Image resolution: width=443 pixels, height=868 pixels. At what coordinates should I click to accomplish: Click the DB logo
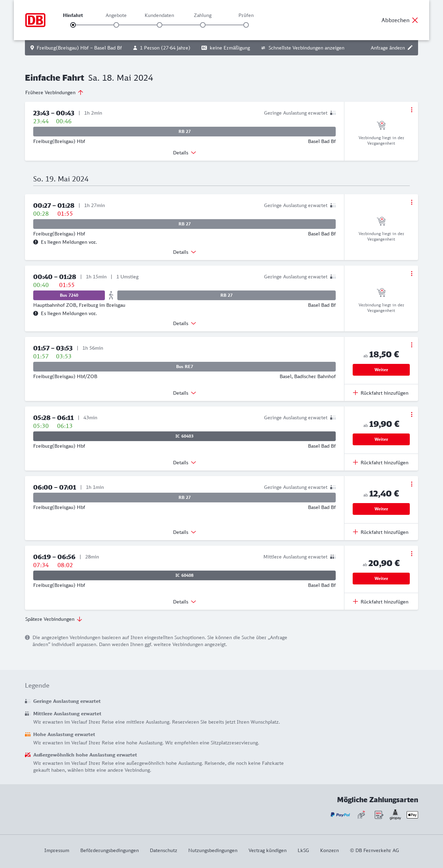35,20
